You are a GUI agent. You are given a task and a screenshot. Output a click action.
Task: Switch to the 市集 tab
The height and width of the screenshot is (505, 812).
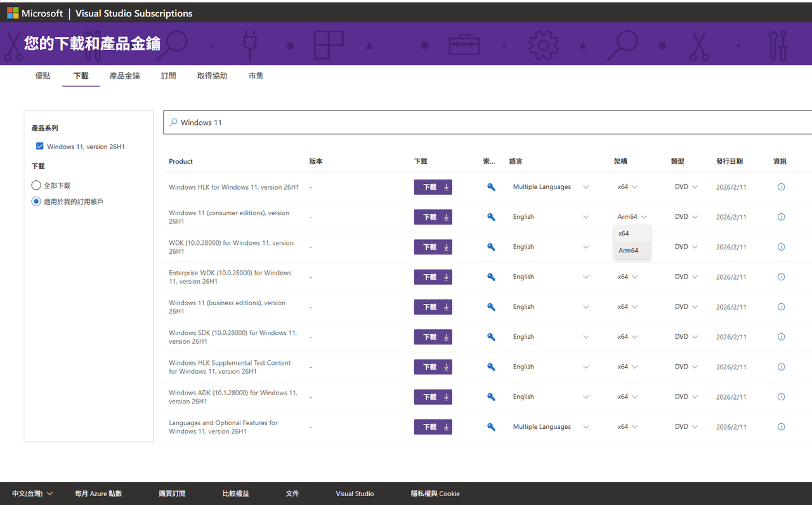(x=256, y=75)
